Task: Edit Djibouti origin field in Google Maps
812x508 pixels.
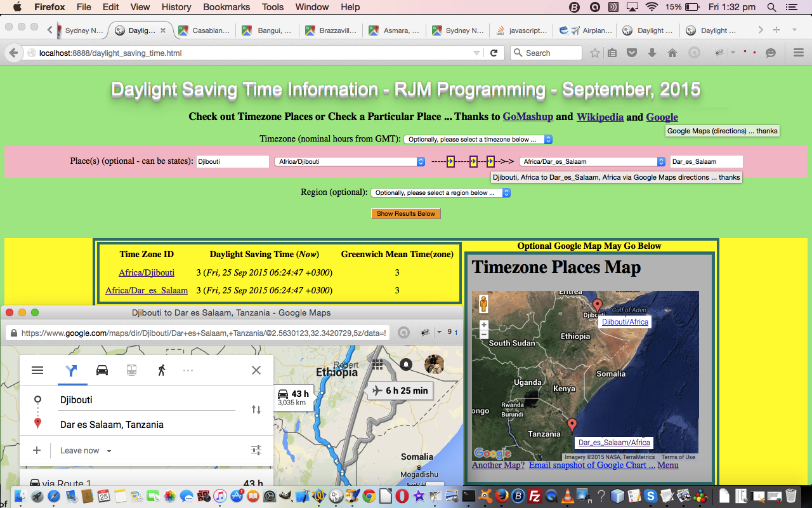Action: point(147,400)
